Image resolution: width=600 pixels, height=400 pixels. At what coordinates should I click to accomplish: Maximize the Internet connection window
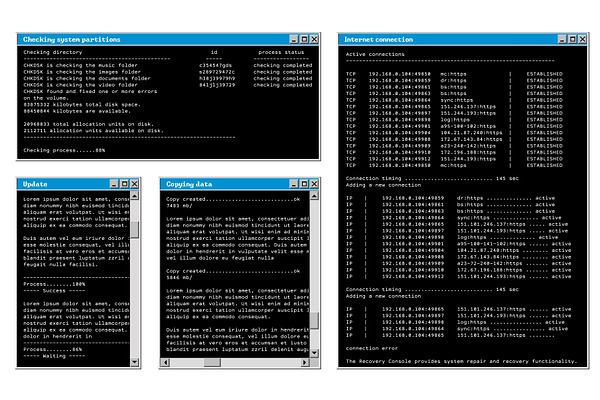[572, 39]
